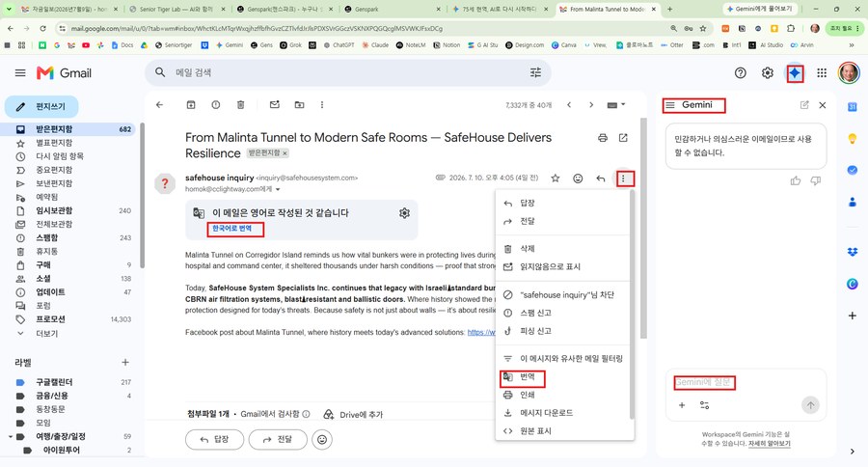This screenshot has height=467, width=868.
Task: Click 한국어로 번역 translate link
Action: tap(231, 229)
